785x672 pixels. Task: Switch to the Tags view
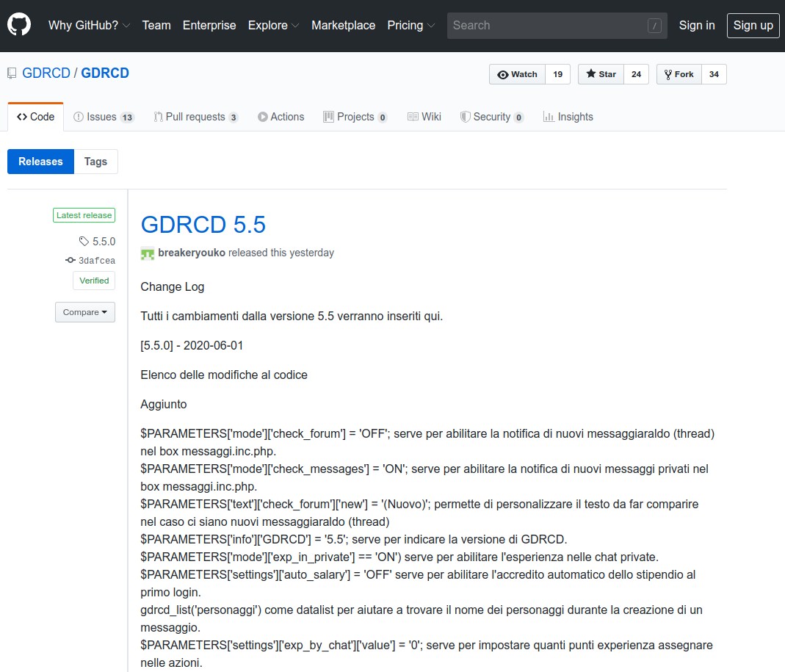coord(95,162)
